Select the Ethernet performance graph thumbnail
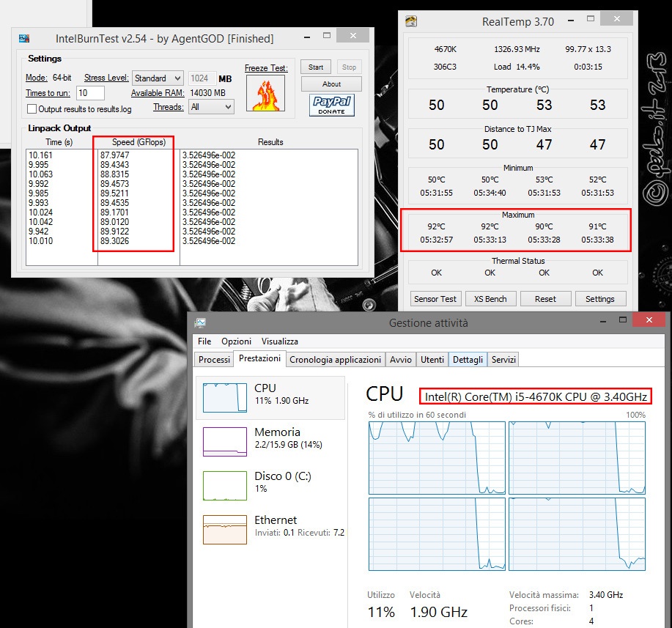The width and height of the screenshot is (672, 628). point(224,530)
